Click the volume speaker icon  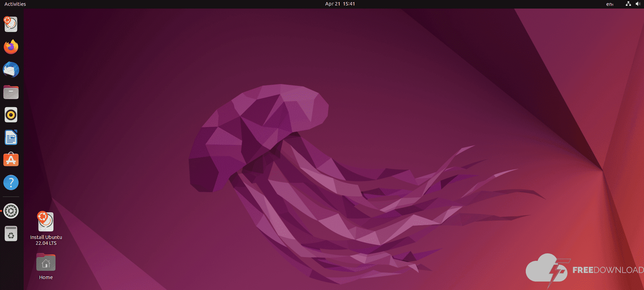[x=637, y=4]
